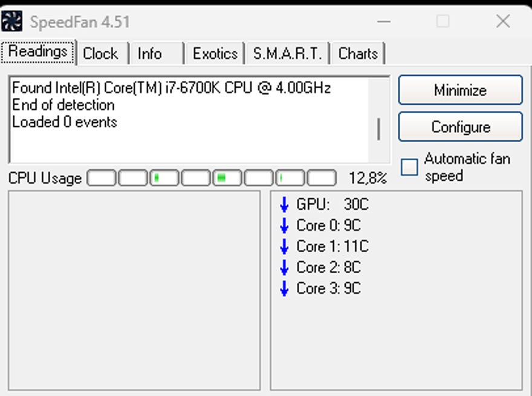Select the 'Loaded 0 events' log line

pyautogui.click(x=65, y=122)
